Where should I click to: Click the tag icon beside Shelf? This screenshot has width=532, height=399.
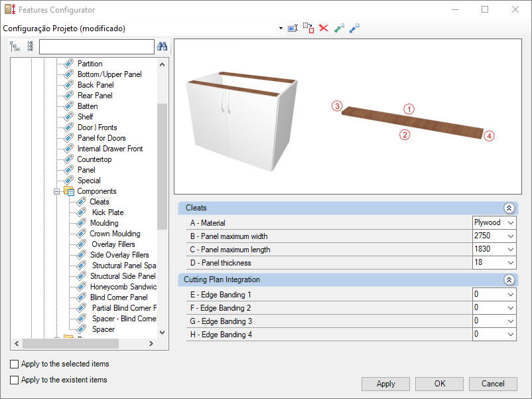(69, 117)
